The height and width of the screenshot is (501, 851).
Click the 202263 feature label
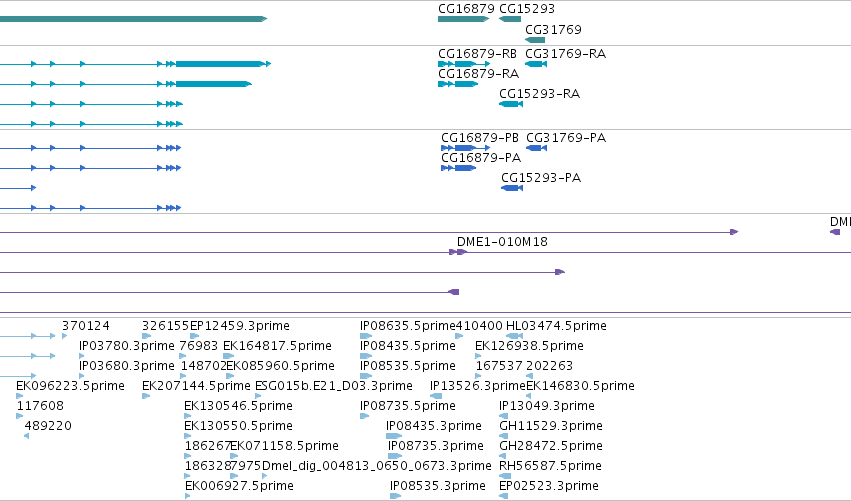pos(549,366)
